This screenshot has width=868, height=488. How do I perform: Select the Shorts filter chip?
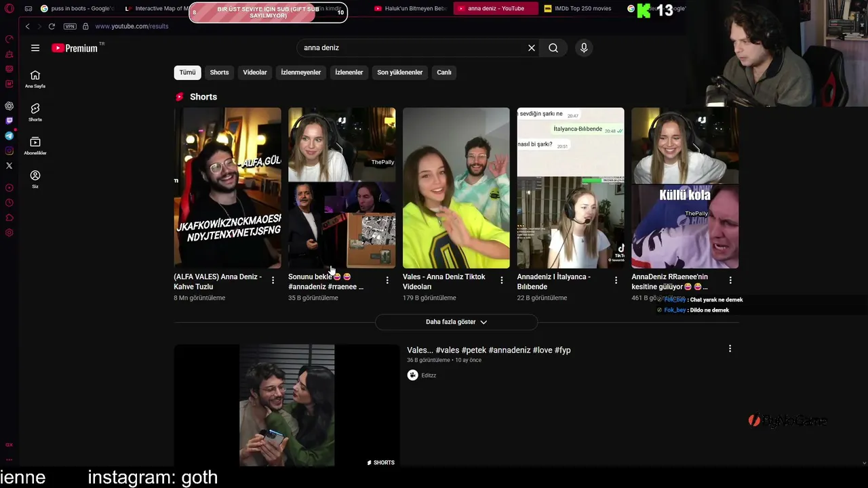click(219, 73)
